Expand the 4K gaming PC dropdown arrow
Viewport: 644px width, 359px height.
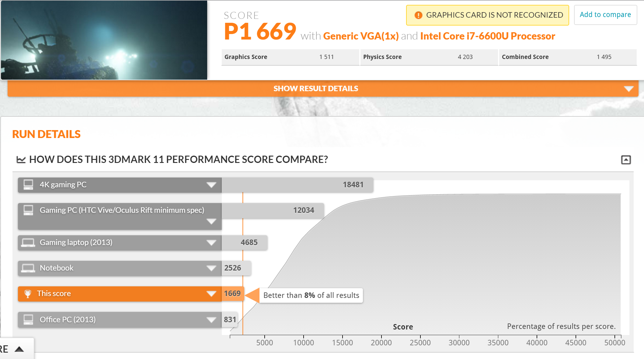211,185
